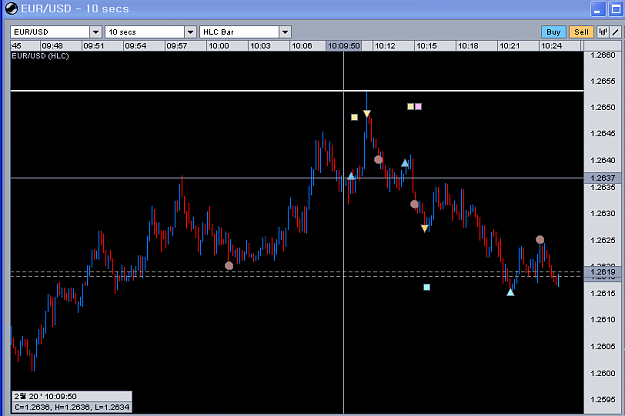The height and width of the screenshot is (416, 625).
Task: Click the 10 secs interval field
Action: (x=145, y=32)
